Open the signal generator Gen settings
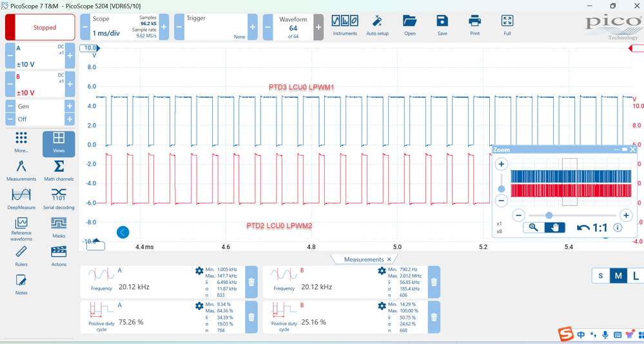The width and height of the screenshot is (644, 344). point(40,106)
